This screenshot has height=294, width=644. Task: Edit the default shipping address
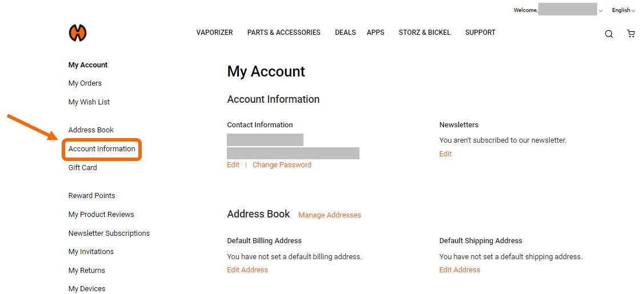459,270
